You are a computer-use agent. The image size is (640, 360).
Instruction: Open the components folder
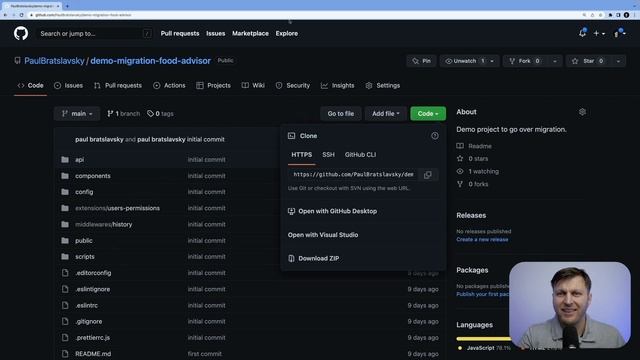tap(93, 176)
